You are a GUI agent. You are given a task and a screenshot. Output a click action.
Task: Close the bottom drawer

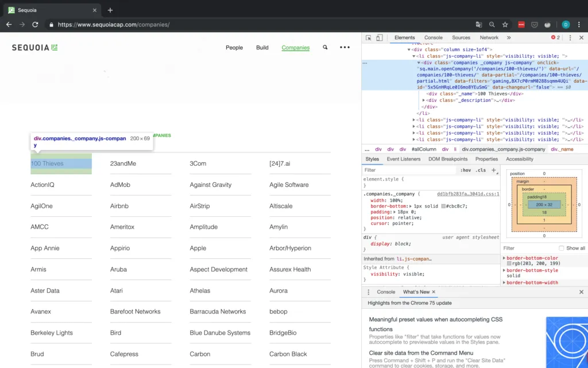(x=581, y=292)
